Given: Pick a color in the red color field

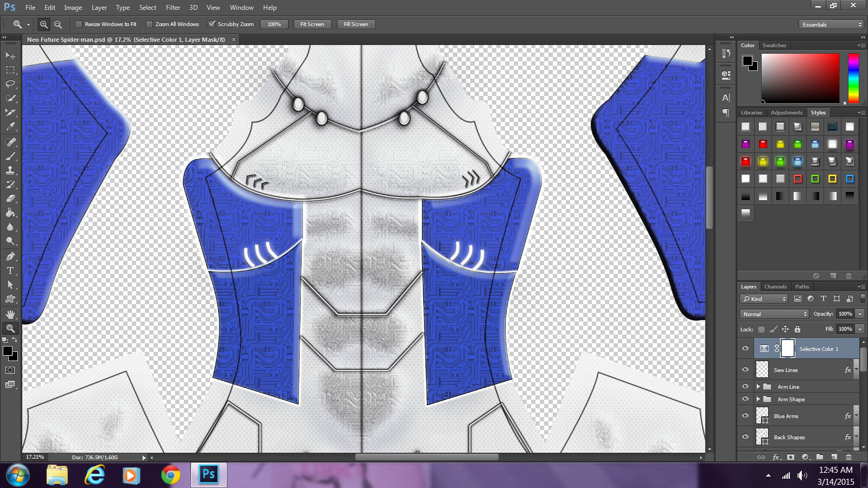Looking at the screenshot, I should coord(800,79).
